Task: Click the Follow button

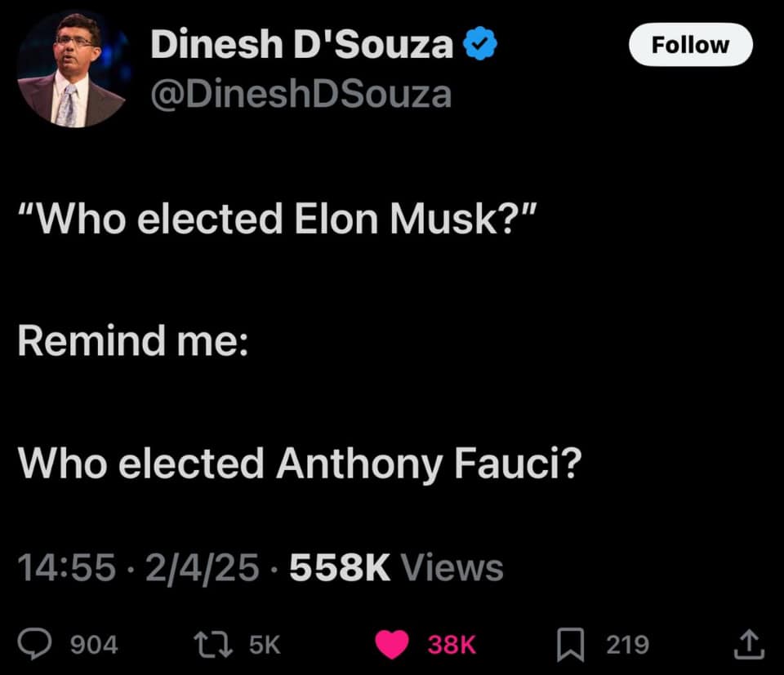Action: point(691,44)
